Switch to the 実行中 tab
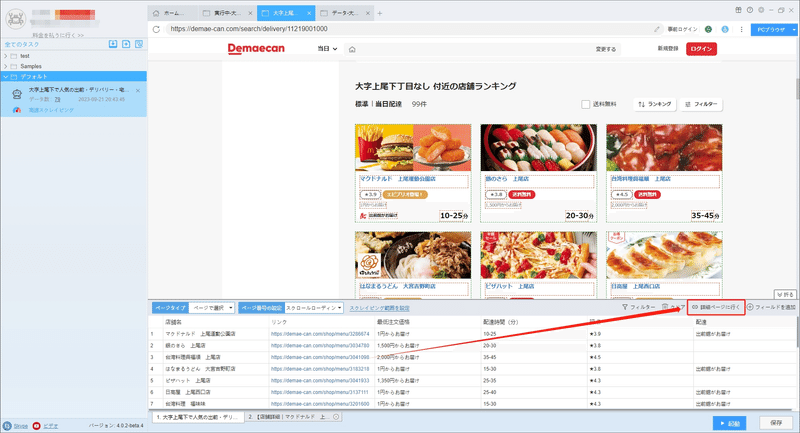 click(228, 13)
